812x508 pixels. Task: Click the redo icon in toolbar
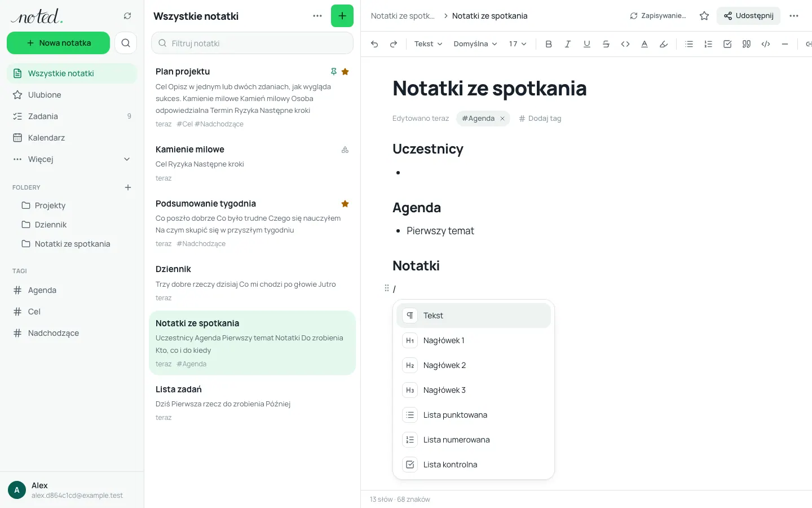coord(394,44)
